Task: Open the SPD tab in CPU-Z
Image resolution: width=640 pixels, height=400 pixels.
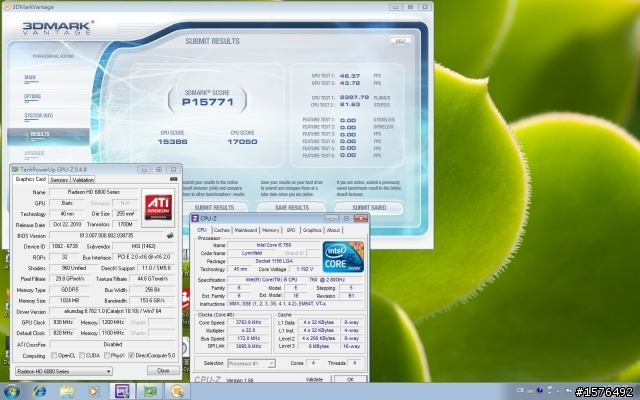Action: (x=291, y=230)
